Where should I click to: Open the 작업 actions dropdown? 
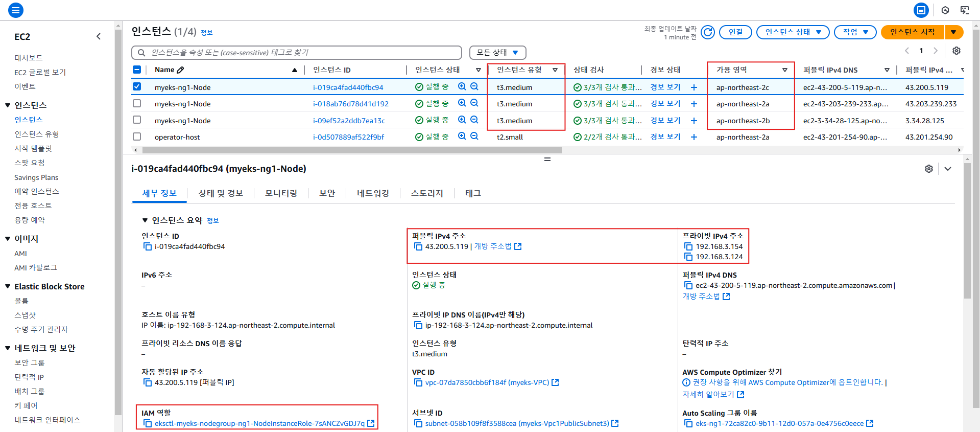(855, 32)
